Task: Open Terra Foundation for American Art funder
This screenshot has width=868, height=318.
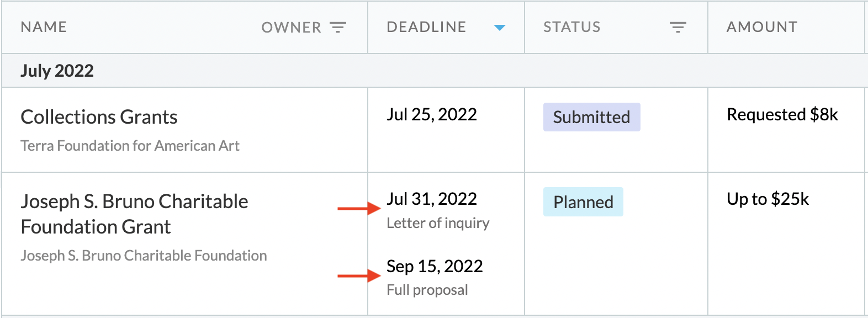Action: coord(130,146)
